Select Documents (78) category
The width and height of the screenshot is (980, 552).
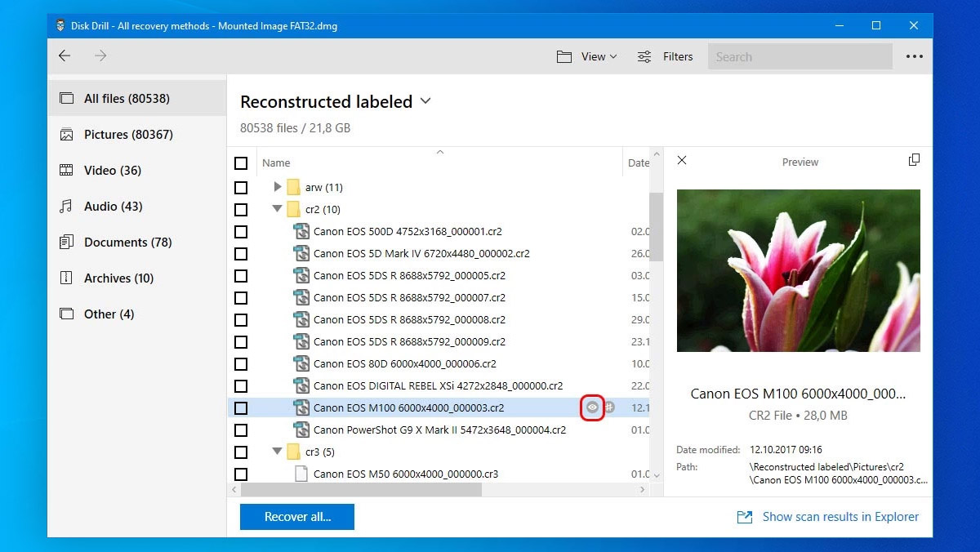pyautogui.click(x=136, y=243)
